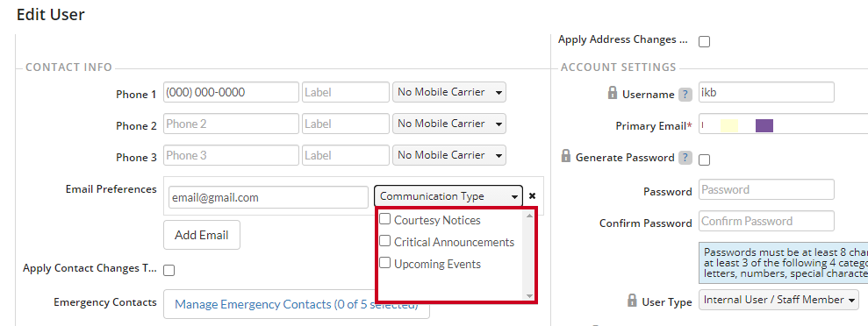868x326 pixels.
Task: Click the ACCOUNT SETTINGS section title
Action: (x=619, y=67)
